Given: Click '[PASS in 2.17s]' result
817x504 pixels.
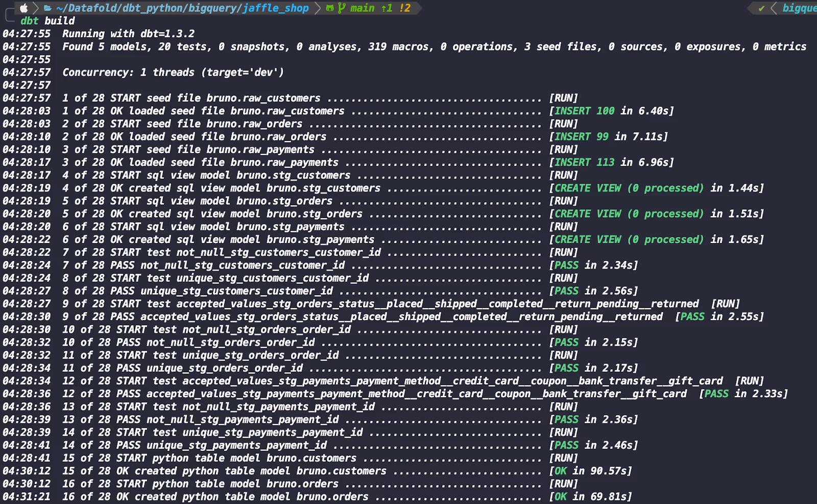Looking at the screenshot, I should [594, 368].
